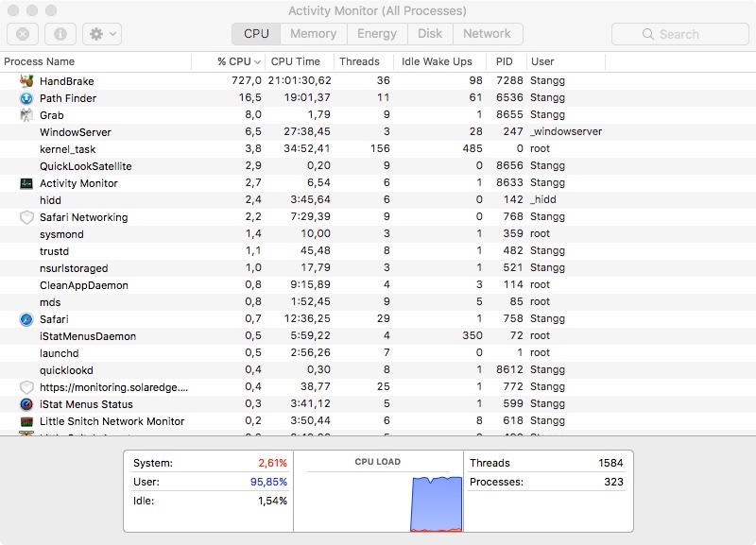Select the iStatMenusDaemon process

[x=88, y=336]
